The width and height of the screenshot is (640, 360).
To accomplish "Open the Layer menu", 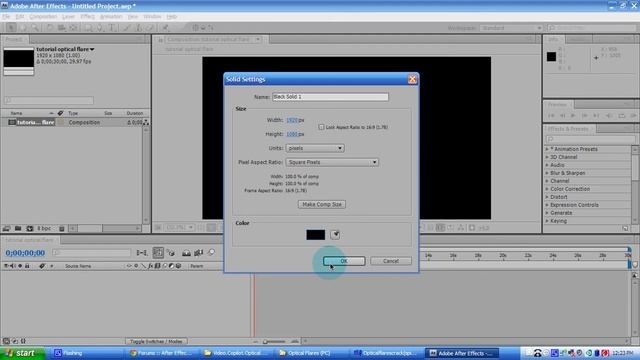I will coord(68,17).
